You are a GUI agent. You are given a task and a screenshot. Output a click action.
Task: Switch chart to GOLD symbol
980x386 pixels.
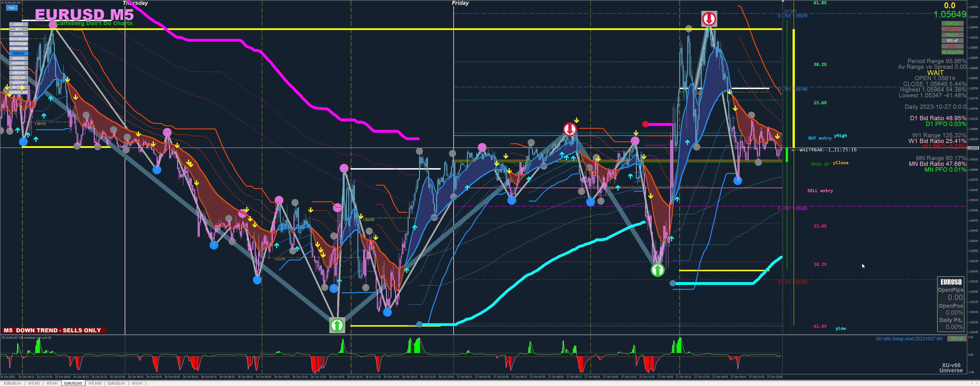(18, 24)
